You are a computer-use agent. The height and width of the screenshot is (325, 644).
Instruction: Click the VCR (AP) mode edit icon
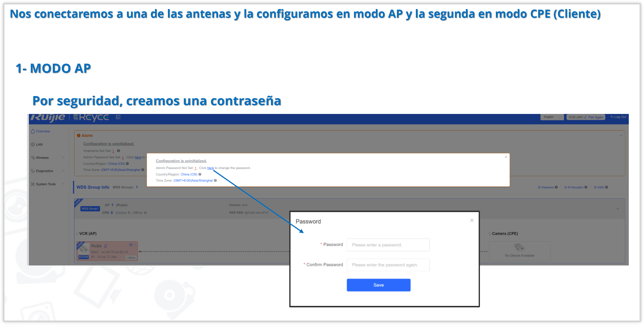tap(585, 117)
